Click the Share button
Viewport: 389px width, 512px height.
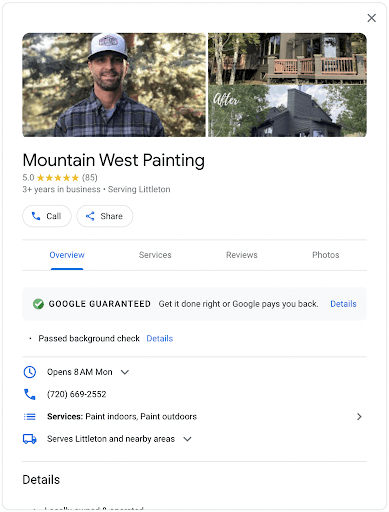[105, 216]
